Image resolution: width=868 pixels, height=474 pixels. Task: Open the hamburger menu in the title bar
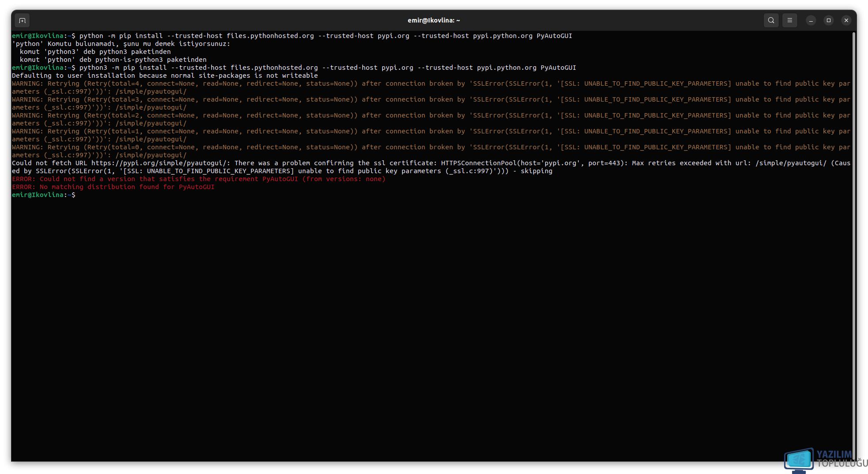tap(790, 20)
